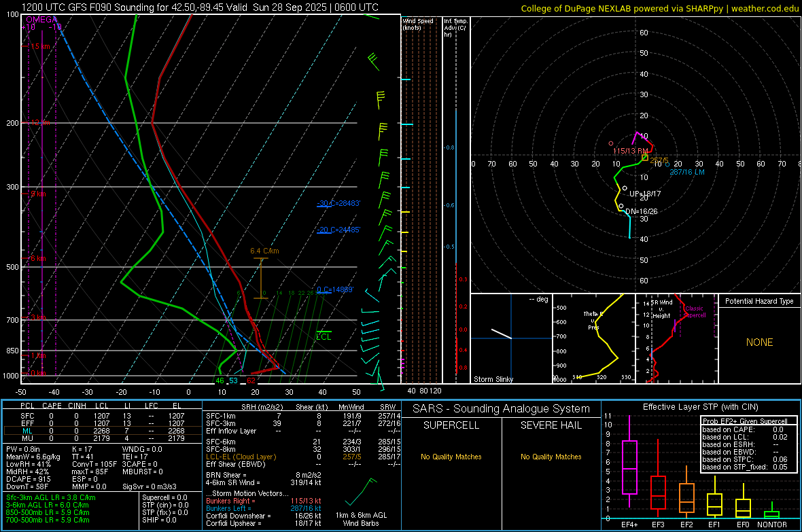Select the highlighted 'ML' parcel row

[102, 431]
